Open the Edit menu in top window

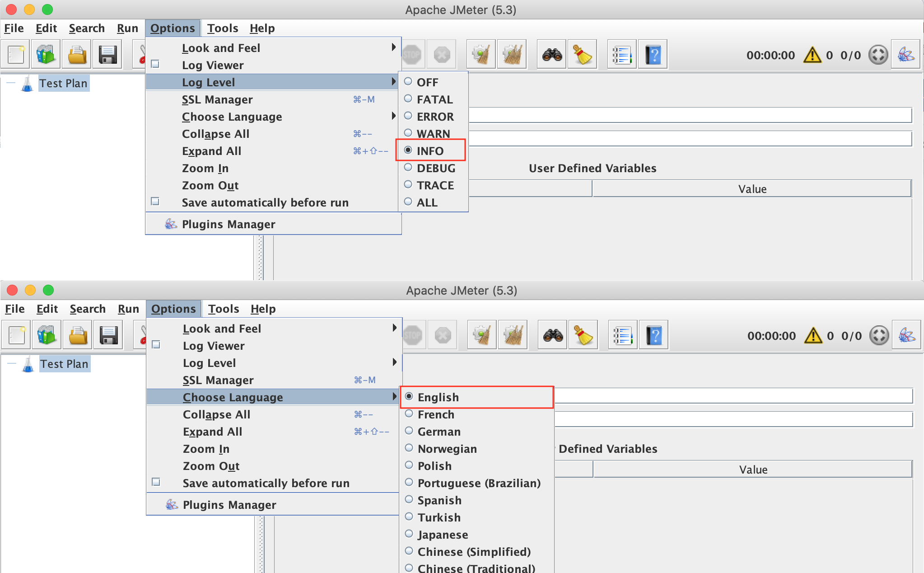46,28
